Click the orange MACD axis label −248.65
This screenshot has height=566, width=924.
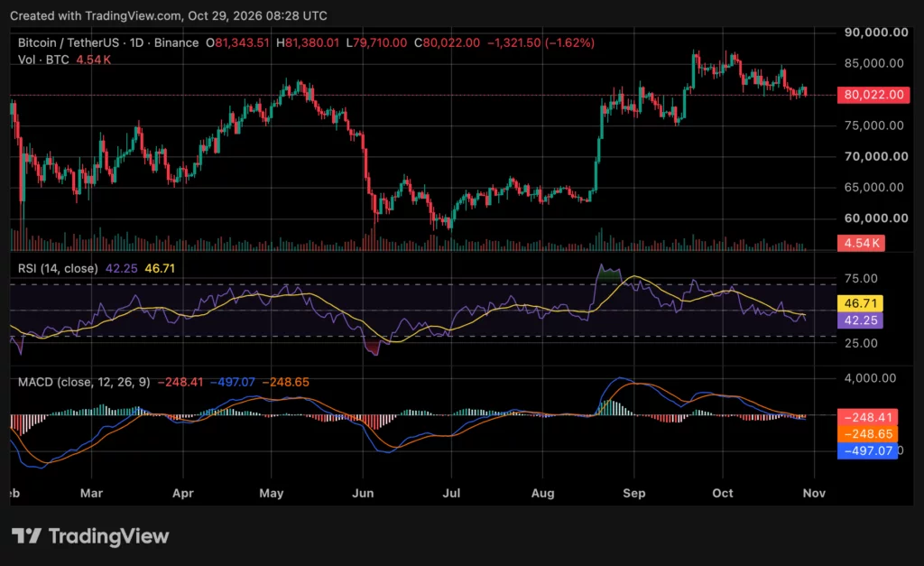[867, 434]
